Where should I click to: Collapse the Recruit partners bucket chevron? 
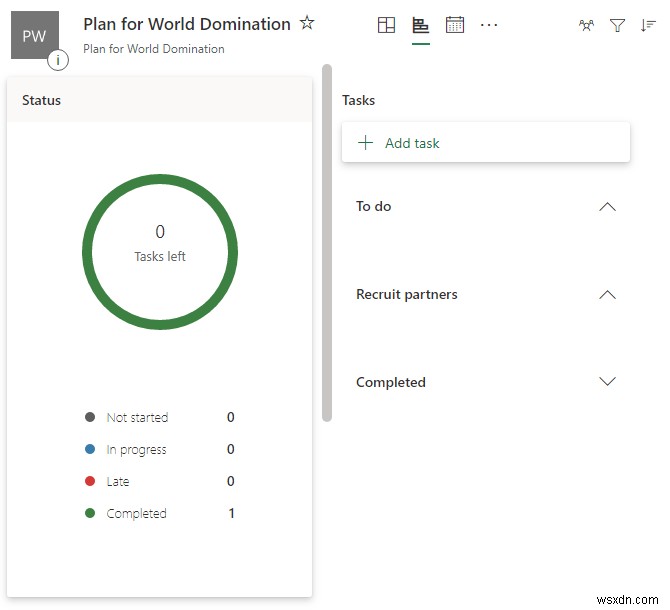coord(607,295)
